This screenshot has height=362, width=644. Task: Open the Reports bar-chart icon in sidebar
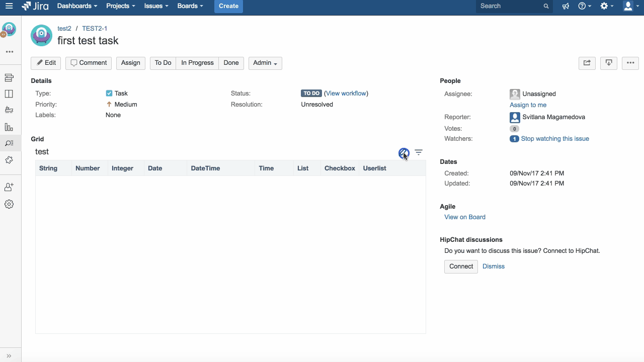9,127
